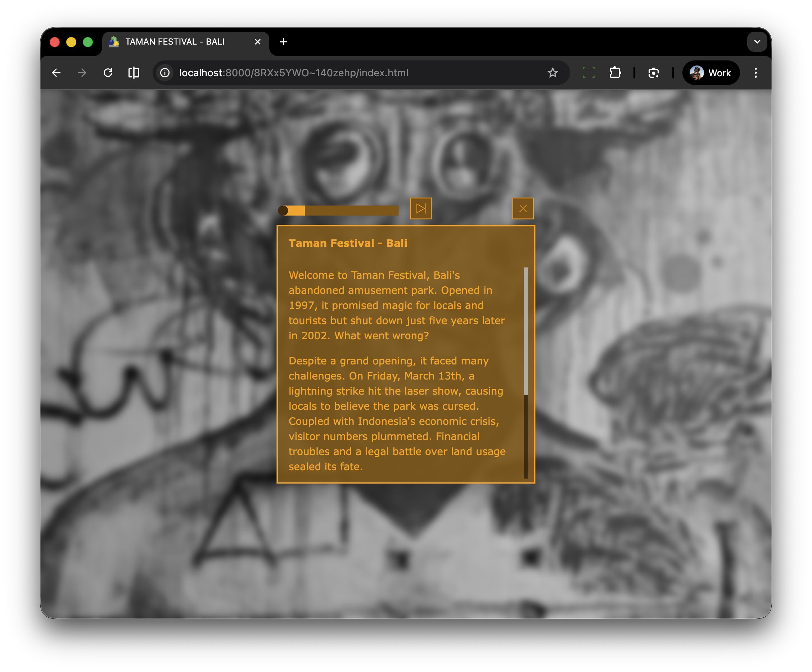Click the info panel's vertical scrollbar

tap(525, 331)
